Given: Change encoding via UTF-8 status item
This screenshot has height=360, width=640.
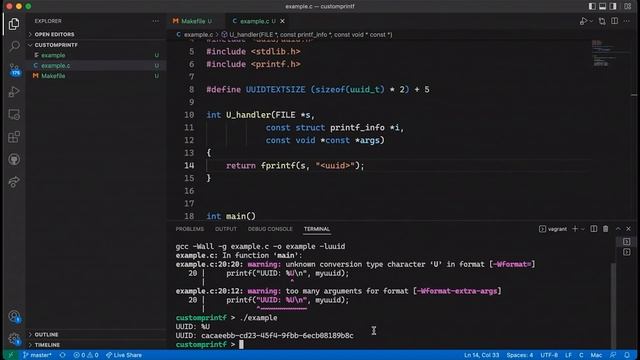Looking at the screenshot, I should coord(549,355).
